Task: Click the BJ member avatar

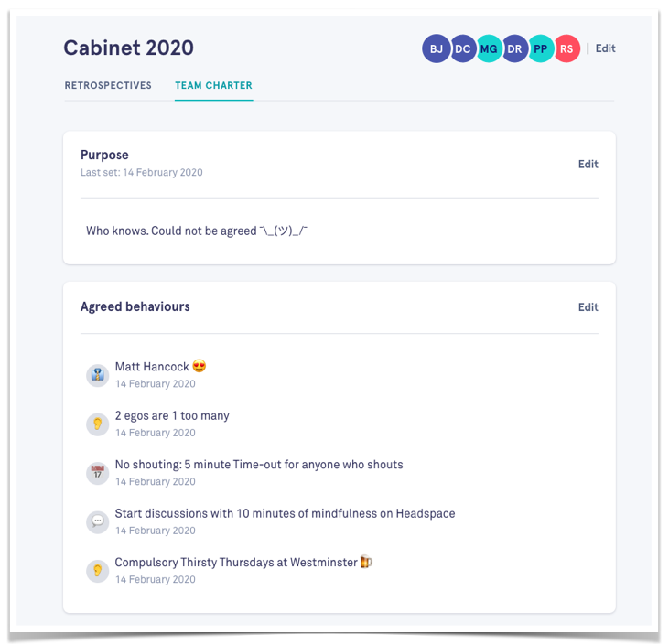Action: (436, 48)
